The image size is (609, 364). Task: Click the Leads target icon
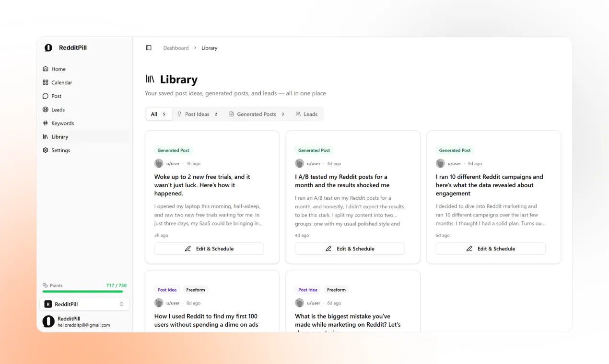tap(46, 110)
